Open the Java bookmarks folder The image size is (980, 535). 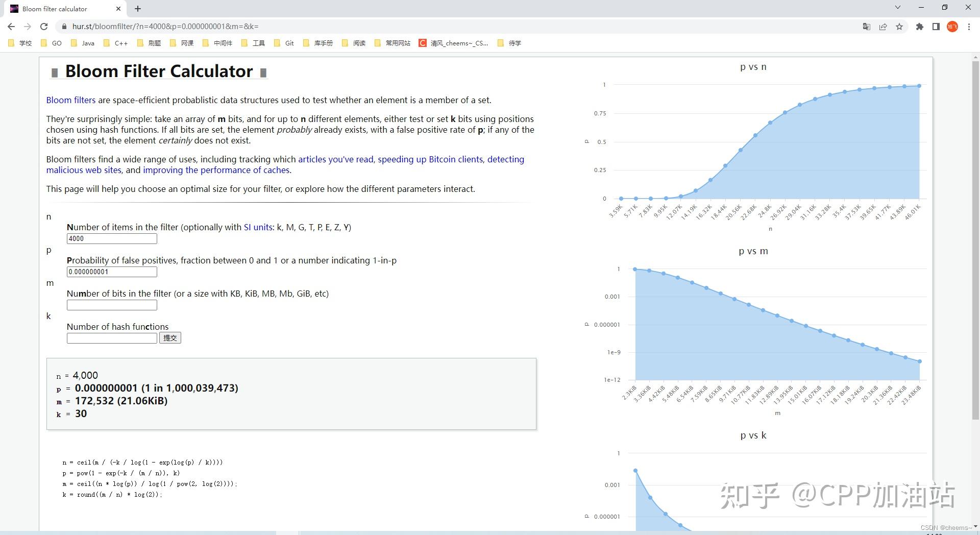pyautogui.click(x=83, y=43)
